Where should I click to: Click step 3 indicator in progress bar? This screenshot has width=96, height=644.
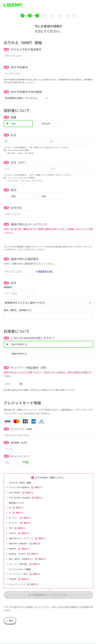[37, 15]
